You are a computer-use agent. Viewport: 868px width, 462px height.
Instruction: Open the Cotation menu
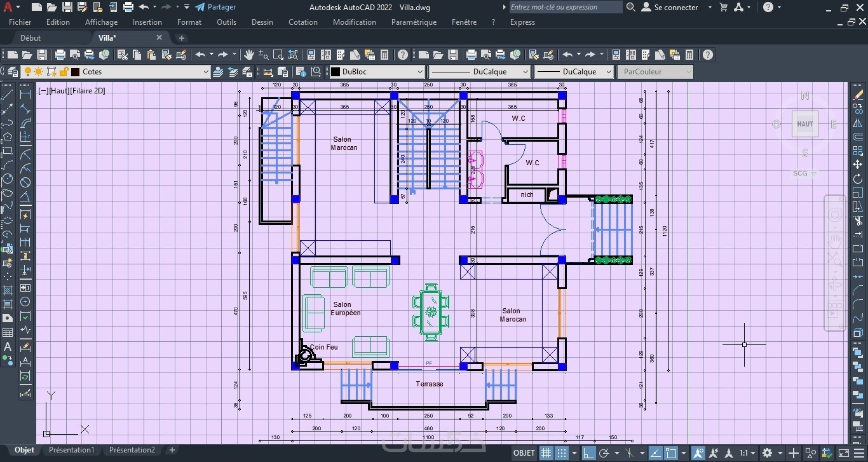303,22
